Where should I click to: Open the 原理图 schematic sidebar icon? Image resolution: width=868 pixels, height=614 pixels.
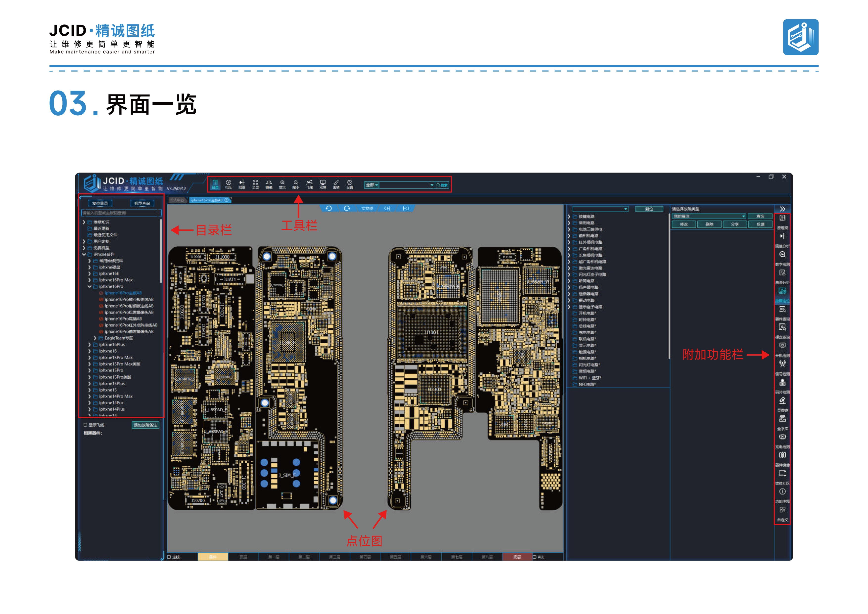click(782, 222)
